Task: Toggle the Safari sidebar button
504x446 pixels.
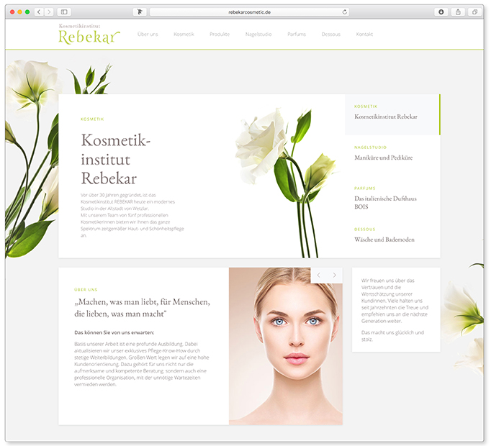Action: (64, 12)
